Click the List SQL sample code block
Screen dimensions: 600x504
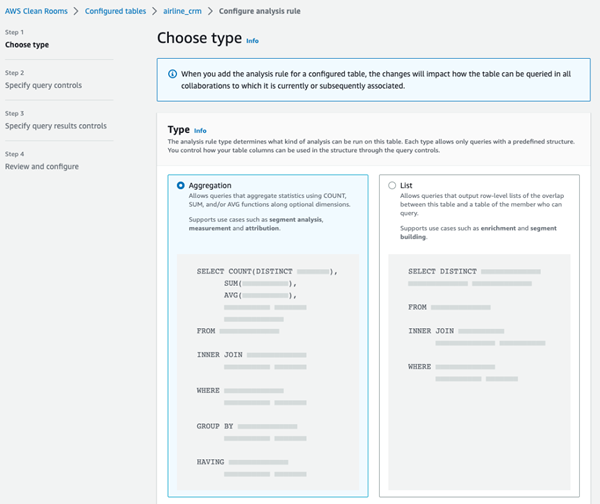pos(478,320)
